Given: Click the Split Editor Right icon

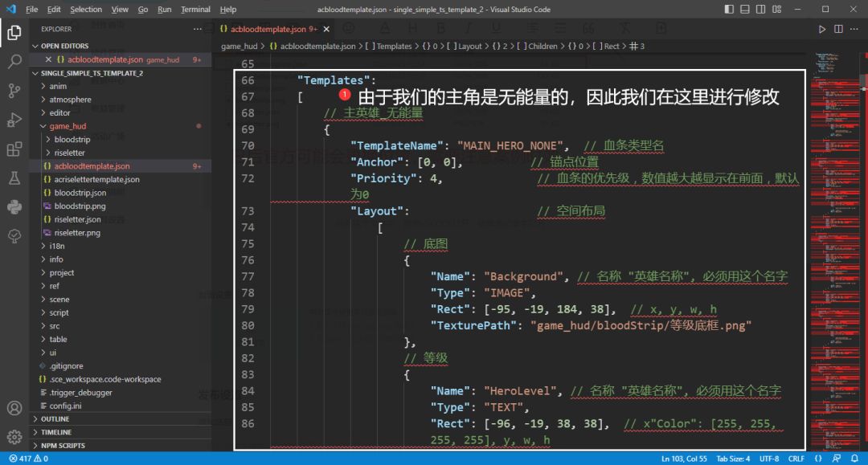Looking at the screenshot, I should 838,29.
